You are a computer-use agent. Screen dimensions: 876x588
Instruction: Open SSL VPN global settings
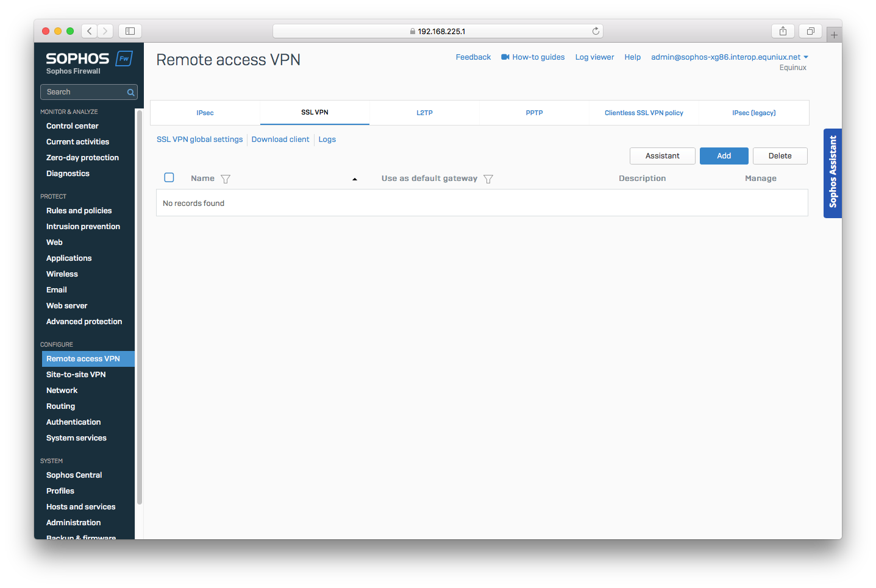(199, 139)
